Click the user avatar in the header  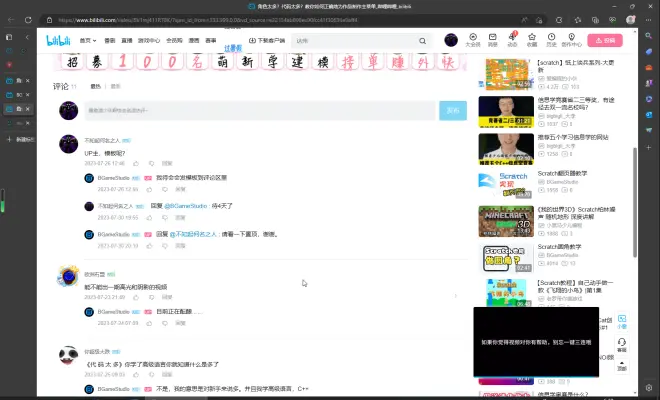click(451, 40)
